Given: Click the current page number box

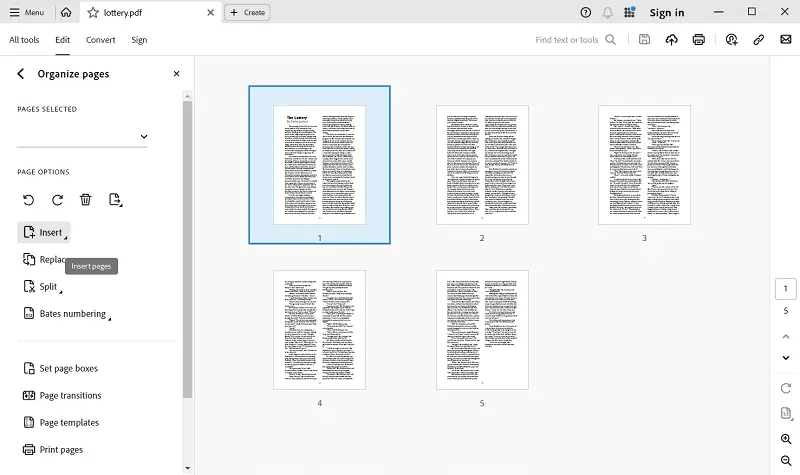Looking at the screenshot, I should (x=786, y=289).
